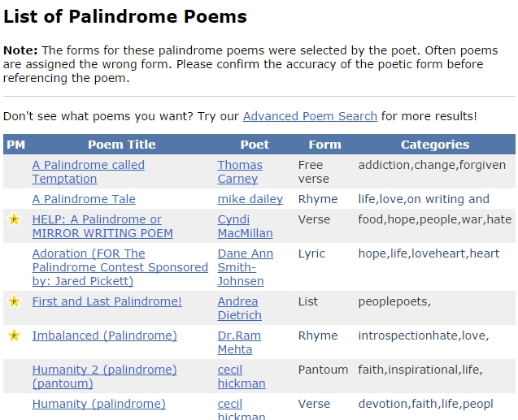Click the Categories column header
Viewport: 518px width, 420px height.
pyautogui.click(x=434, y=145)
